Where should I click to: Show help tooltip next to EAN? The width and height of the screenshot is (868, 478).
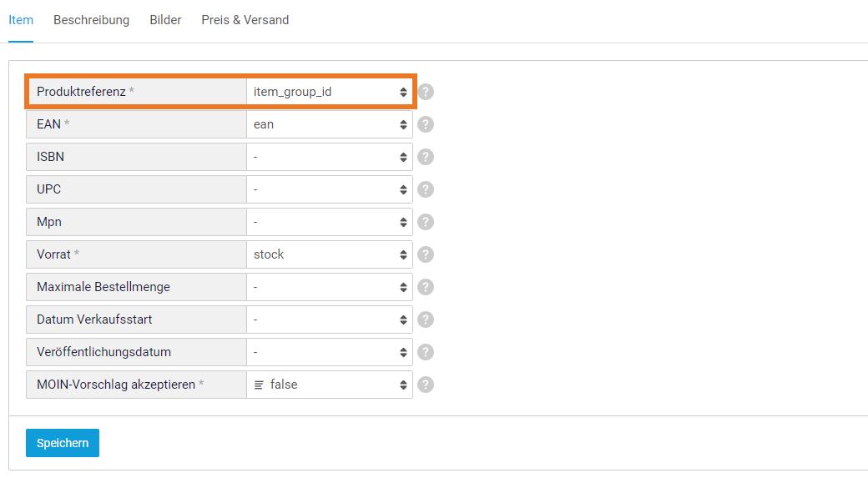point(425,124)
